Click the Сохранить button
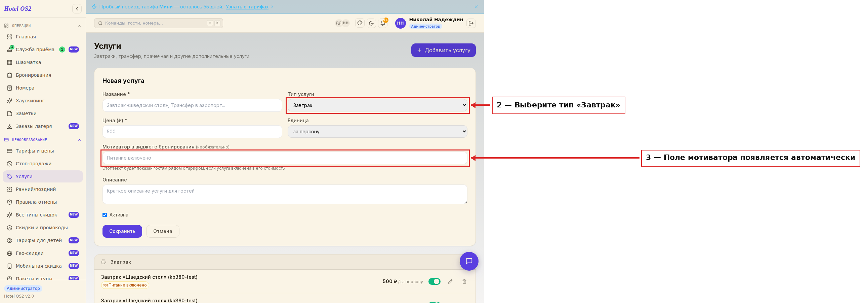The width and height of the screenshot is (868, 303). [122, 232]
